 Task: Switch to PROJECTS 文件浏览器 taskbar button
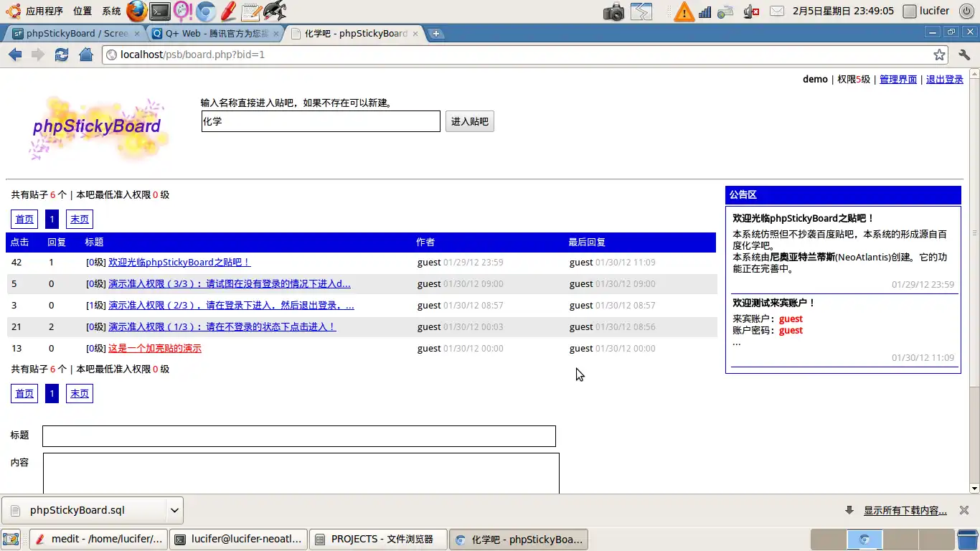379,540
